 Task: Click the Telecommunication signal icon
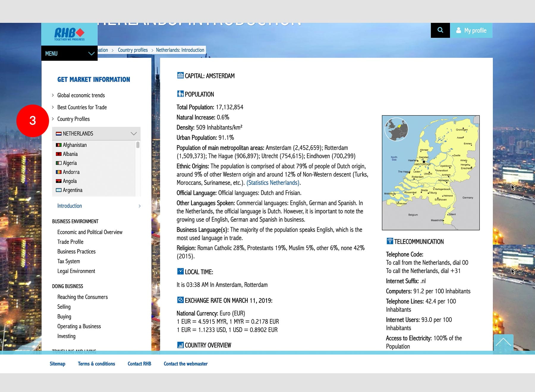click(x=390, y=241)
